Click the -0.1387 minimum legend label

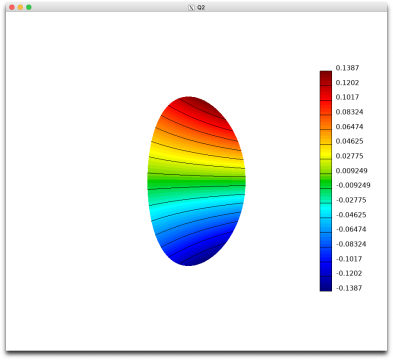pos(349,288)
